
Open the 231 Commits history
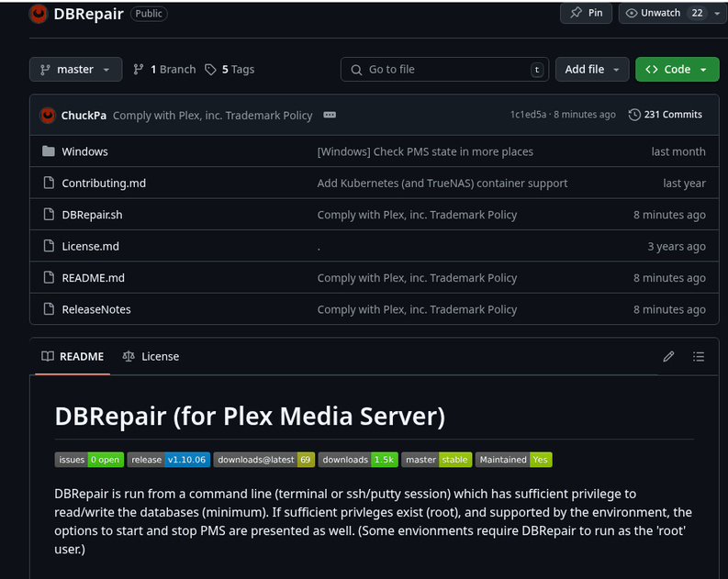(x=665, y=115)
